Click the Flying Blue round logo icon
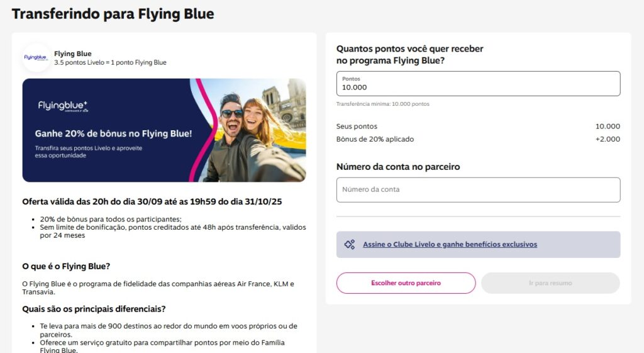Screen dimensions: 644x353 [x=36, y=57]
